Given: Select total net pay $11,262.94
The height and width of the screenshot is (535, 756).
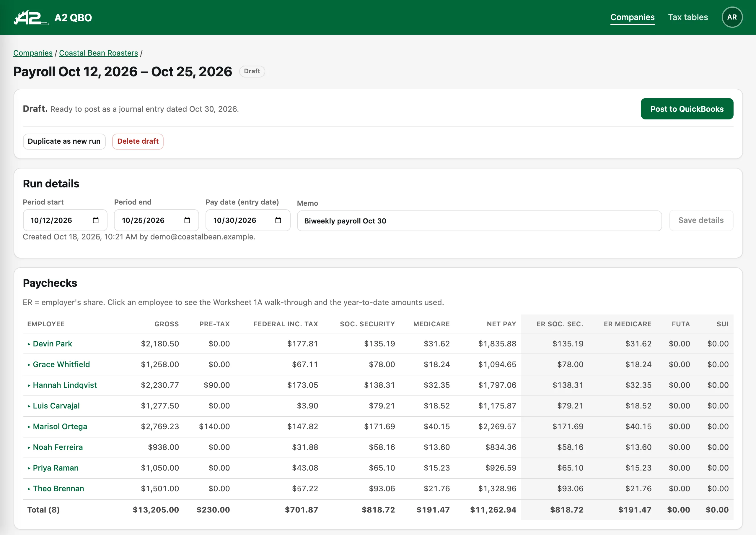Looking at the screenshot, I should [x=493, y=510].
